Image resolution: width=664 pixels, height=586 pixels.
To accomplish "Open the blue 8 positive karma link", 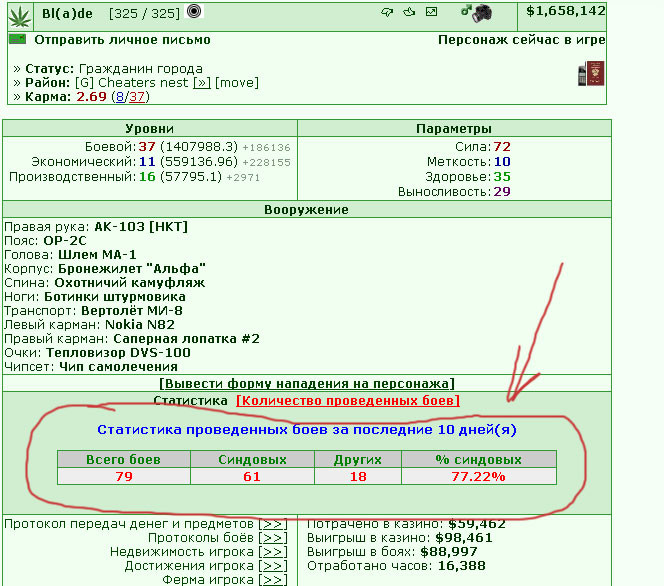I will 120,97.
